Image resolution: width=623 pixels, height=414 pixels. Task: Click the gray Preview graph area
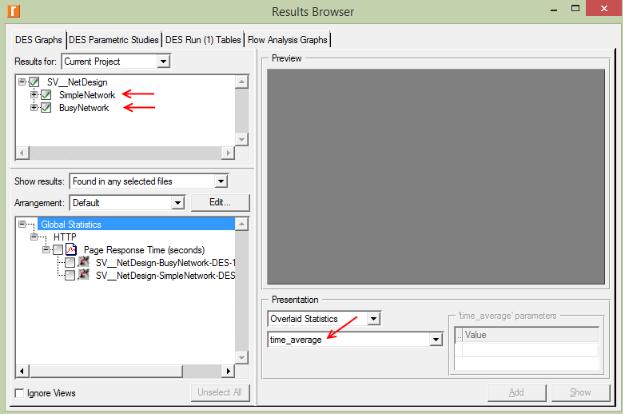(x=436, y=177)
